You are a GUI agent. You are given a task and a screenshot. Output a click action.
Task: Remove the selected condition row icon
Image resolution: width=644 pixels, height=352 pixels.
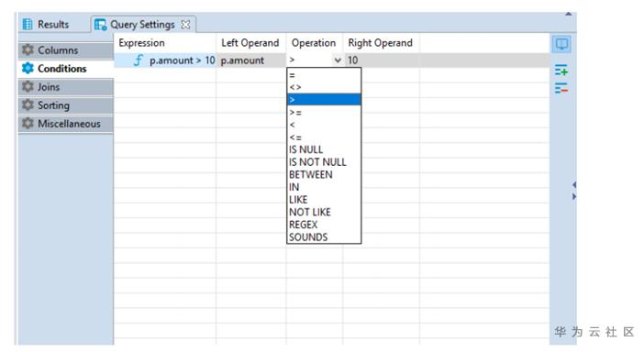tap(561, 88)
